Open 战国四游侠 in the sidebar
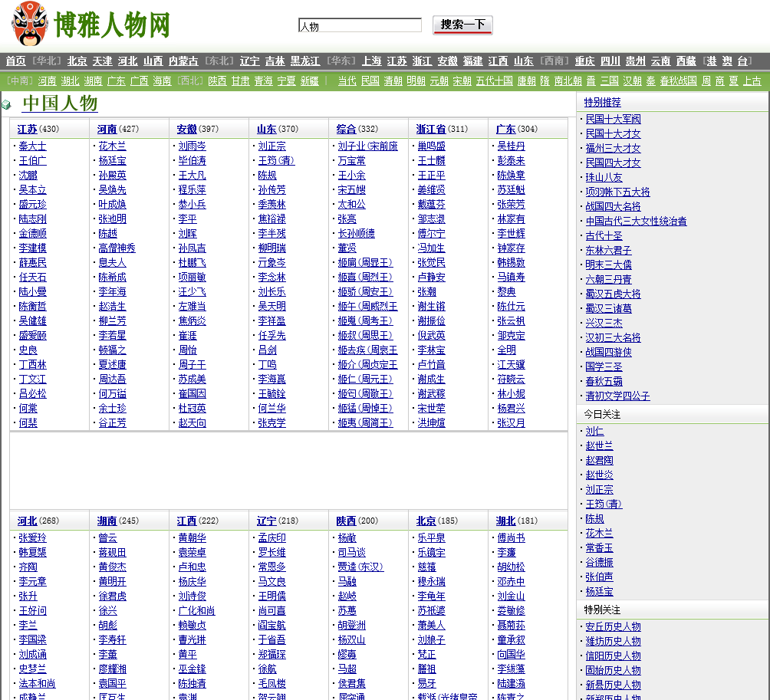770x700 pixels. [x=608, y=353]
